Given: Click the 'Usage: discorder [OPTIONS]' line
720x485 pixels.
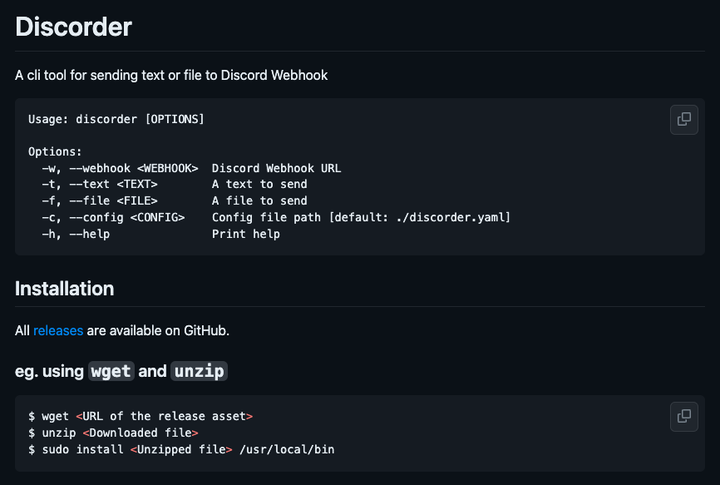Looking at the screenshot, I should (116, 119).
